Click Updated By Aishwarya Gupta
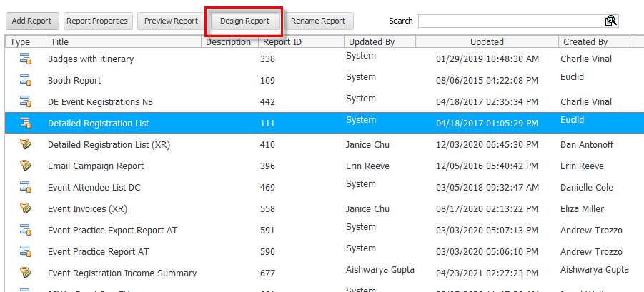Viewport: 644px width, 292px height. pos(380,269)
